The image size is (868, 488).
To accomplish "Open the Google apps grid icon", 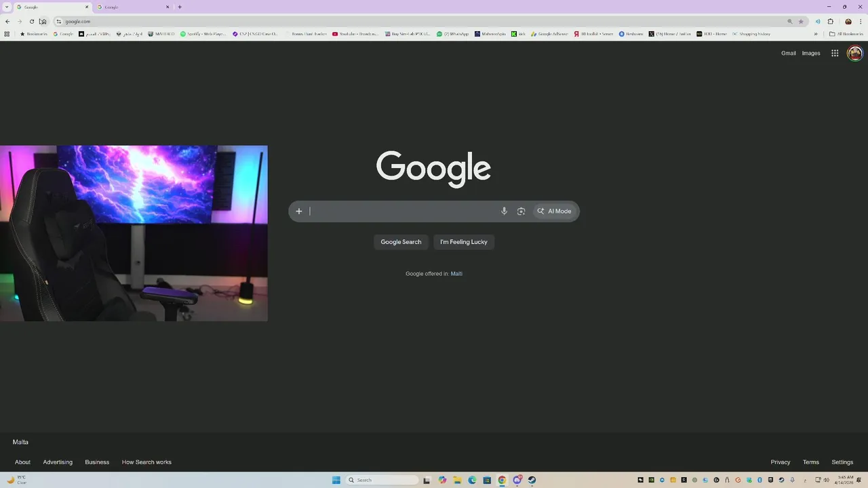I will (835, 53).
